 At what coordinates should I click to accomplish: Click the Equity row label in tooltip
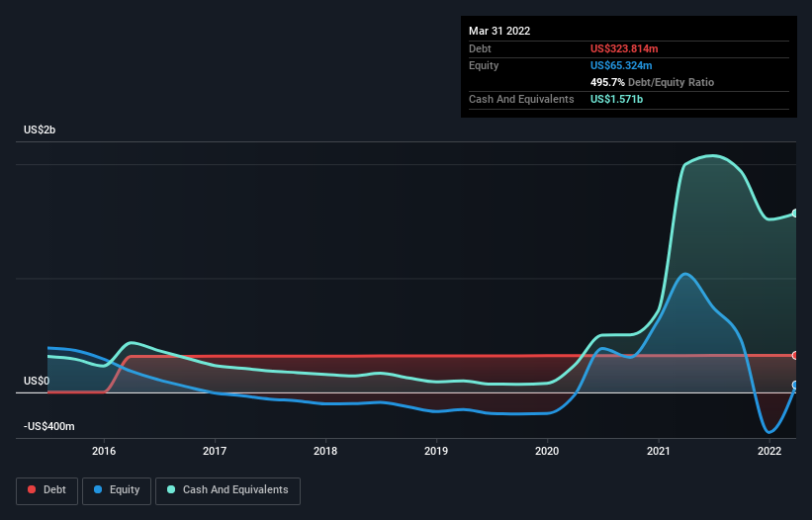[484, 65]
